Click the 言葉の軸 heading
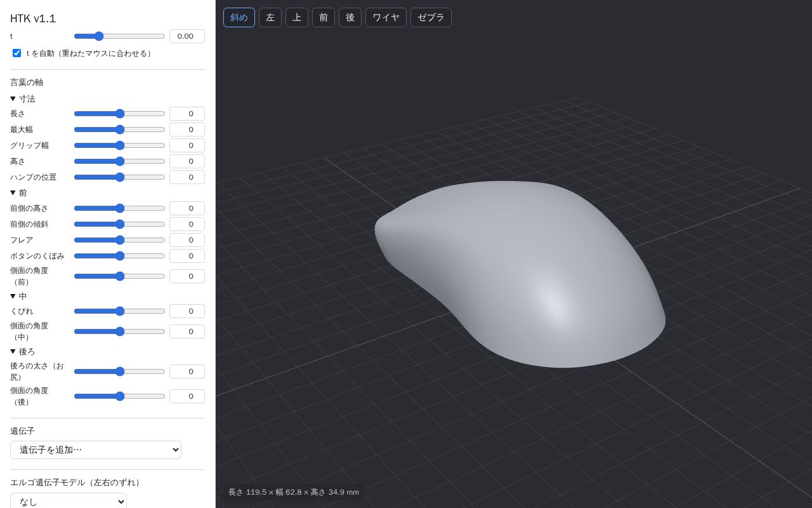Screen dimensions: 812x508 click(x=27, y=83)
